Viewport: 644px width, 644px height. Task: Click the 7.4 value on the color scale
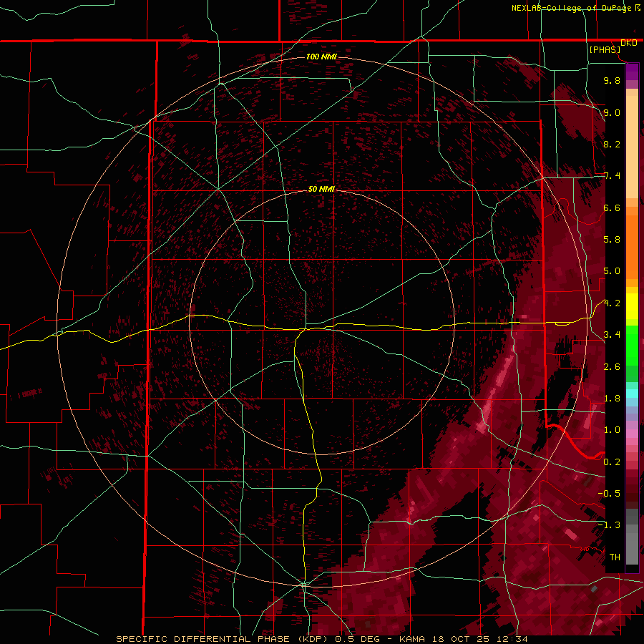(612, 176)
